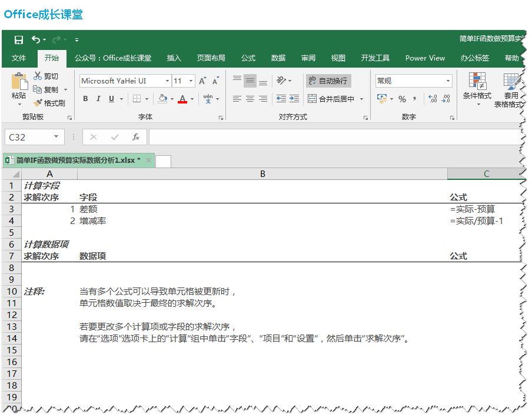Switch to the 数据 ribbon tab
532x418 pixels.
(278, 58)
